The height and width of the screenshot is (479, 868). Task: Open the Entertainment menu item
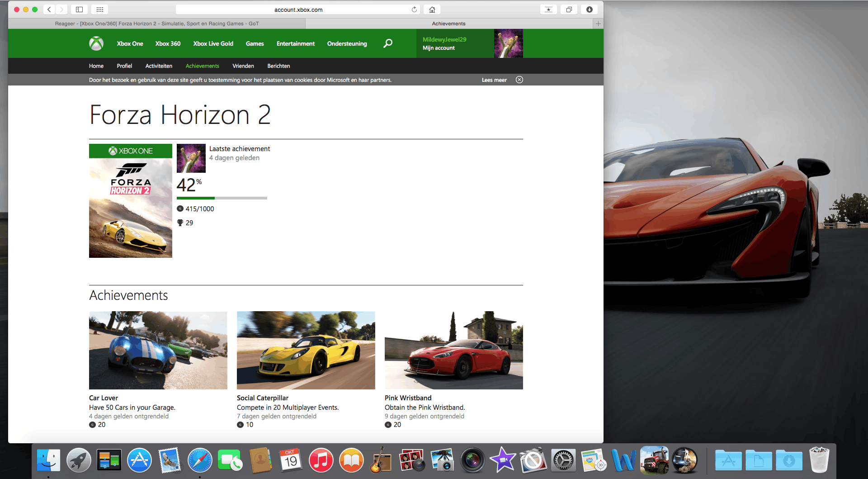(296, 43)
